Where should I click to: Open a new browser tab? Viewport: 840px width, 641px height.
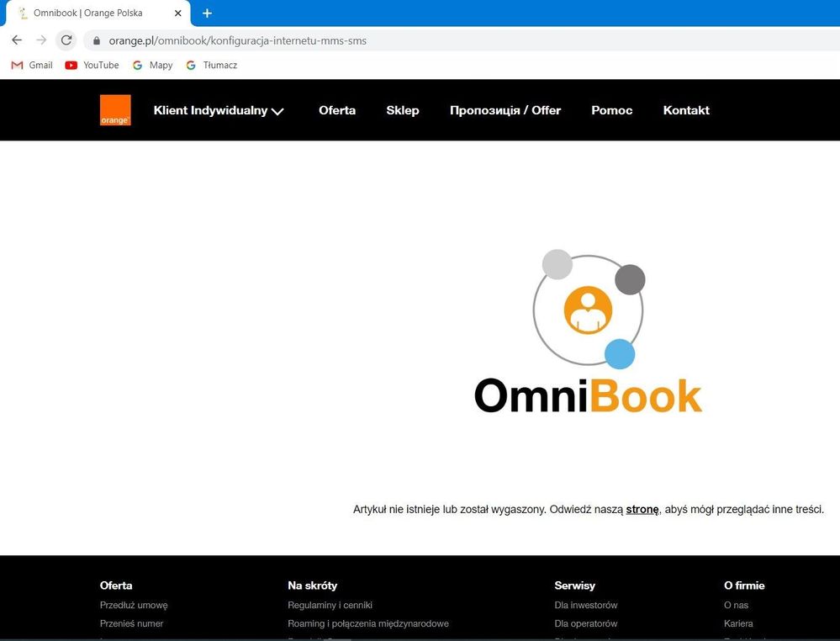tap(207, 13)
